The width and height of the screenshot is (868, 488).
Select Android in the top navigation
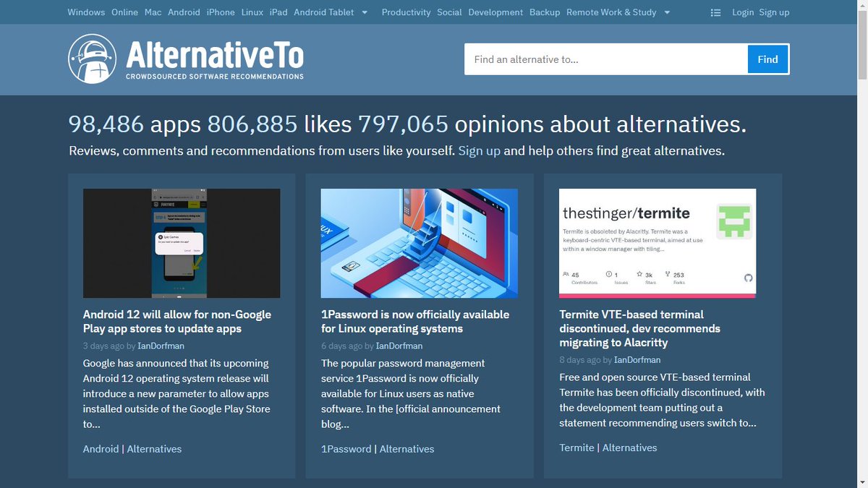pyautogui.click(x=184, y=12)
